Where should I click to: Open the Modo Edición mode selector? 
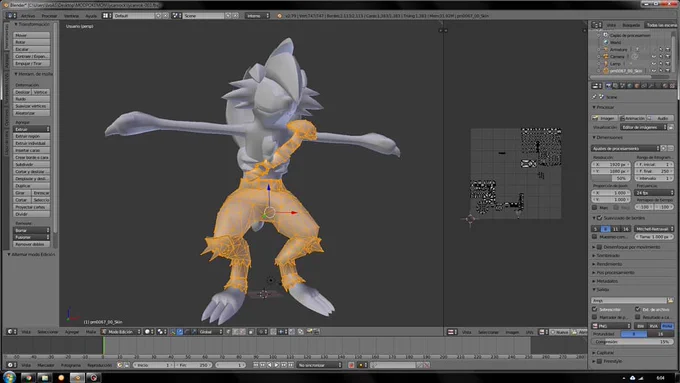click(x=121, y=332)
